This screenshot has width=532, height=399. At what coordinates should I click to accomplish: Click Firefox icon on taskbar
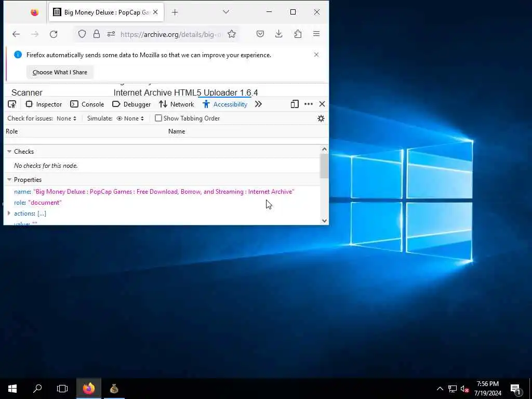click(x=88, y=389)
